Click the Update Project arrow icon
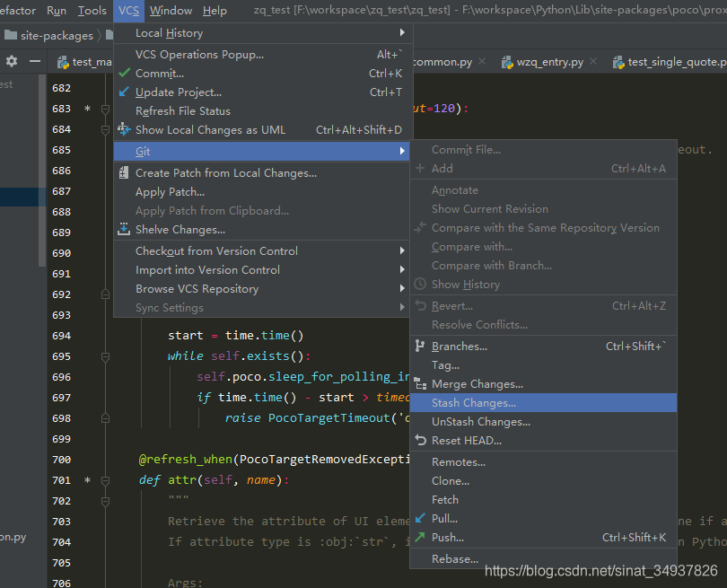Viewport: 727px width, 588px height. coord(124,92)
